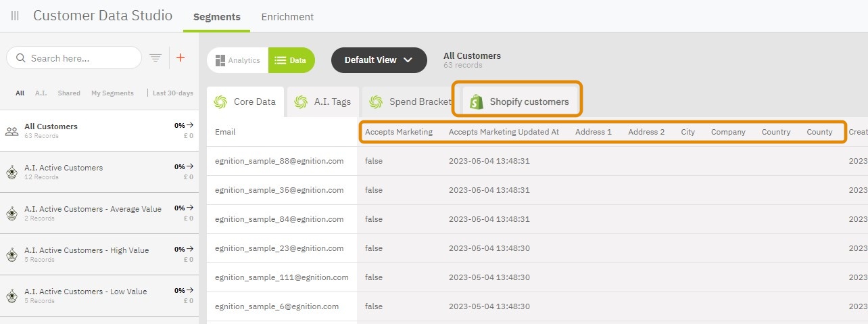Click the Data list icon
The width and height of the screenshot is (868, 324).
click(280, 60)
